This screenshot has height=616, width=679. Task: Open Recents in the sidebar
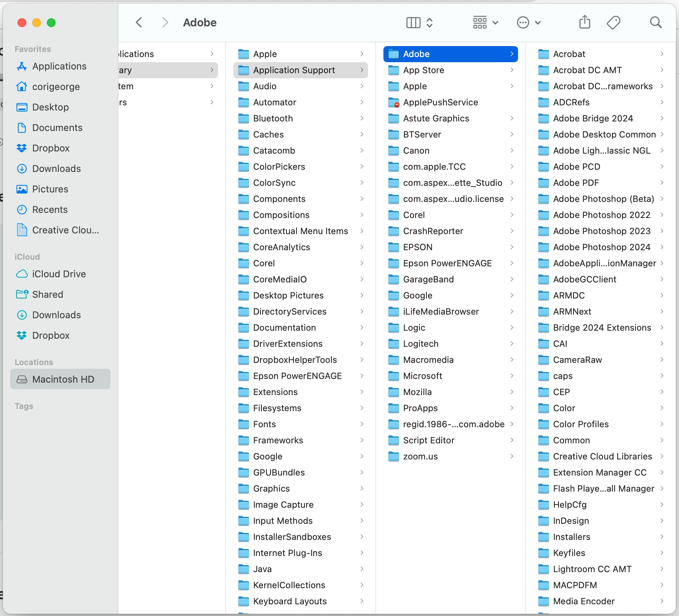point(60,210)
